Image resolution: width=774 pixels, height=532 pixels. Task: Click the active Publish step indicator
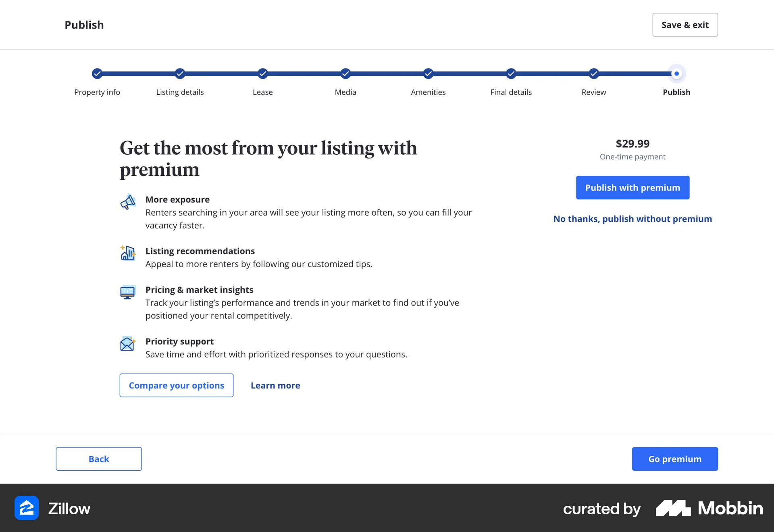point(676,74)
